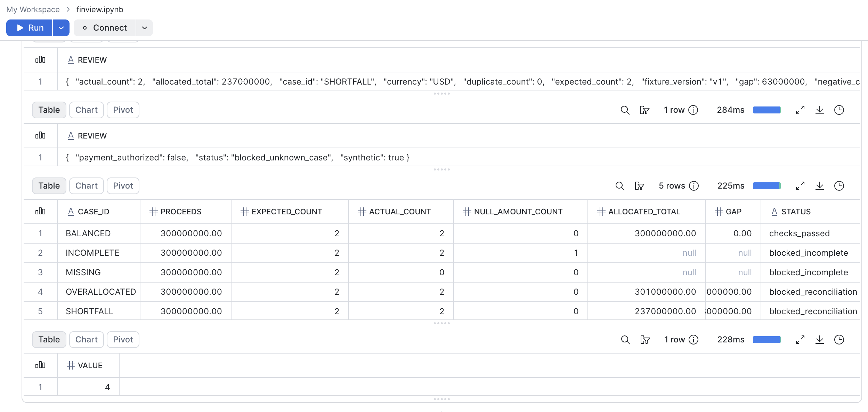The height and width of the screenshot is (412, 868).
Task: Click the 284ms execution progress bar
Action: point(767,110)
